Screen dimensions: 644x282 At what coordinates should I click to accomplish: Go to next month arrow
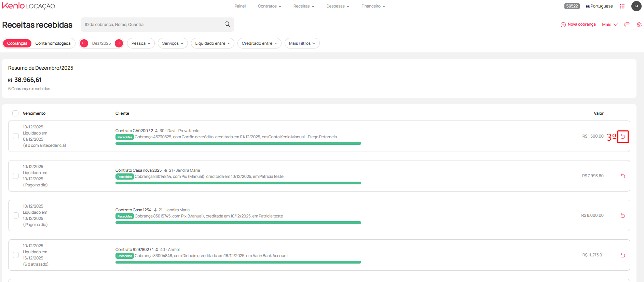119,43
